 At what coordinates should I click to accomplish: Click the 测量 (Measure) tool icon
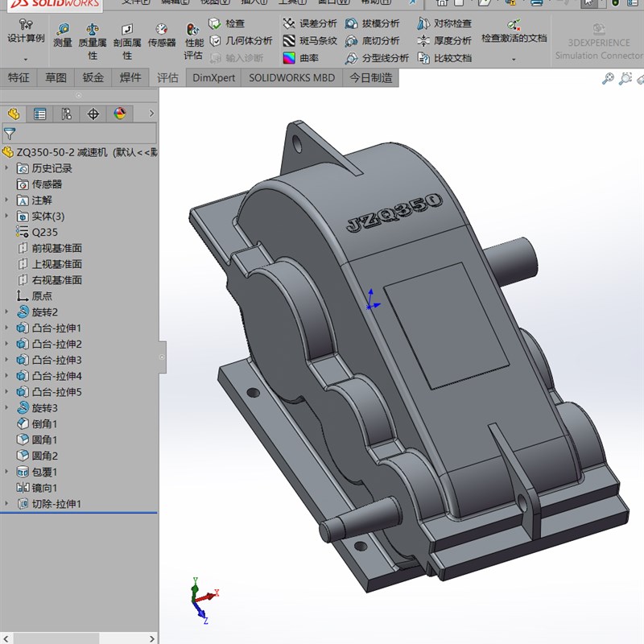coord(62,36)
